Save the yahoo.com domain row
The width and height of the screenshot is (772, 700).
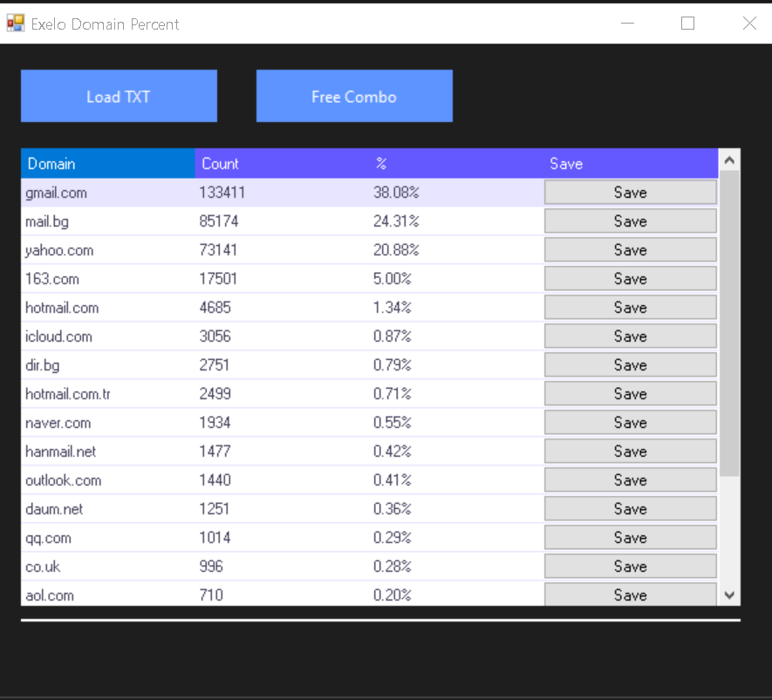point(630,250)
